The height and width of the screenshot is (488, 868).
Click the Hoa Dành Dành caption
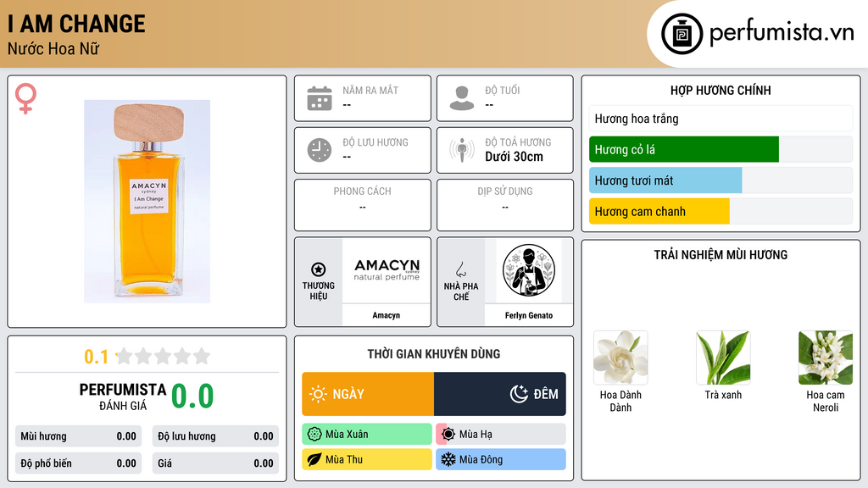pyautogui.click(x=620, y=401)
